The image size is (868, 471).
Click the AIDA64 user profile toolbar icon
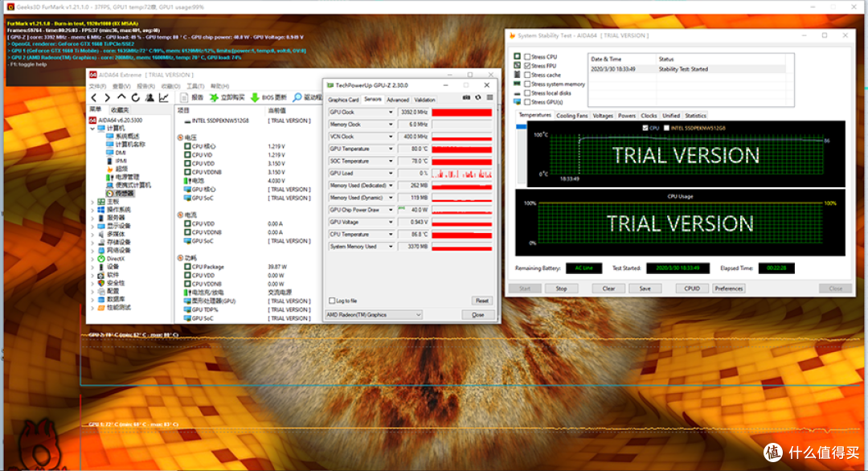(x=149, y=98)
